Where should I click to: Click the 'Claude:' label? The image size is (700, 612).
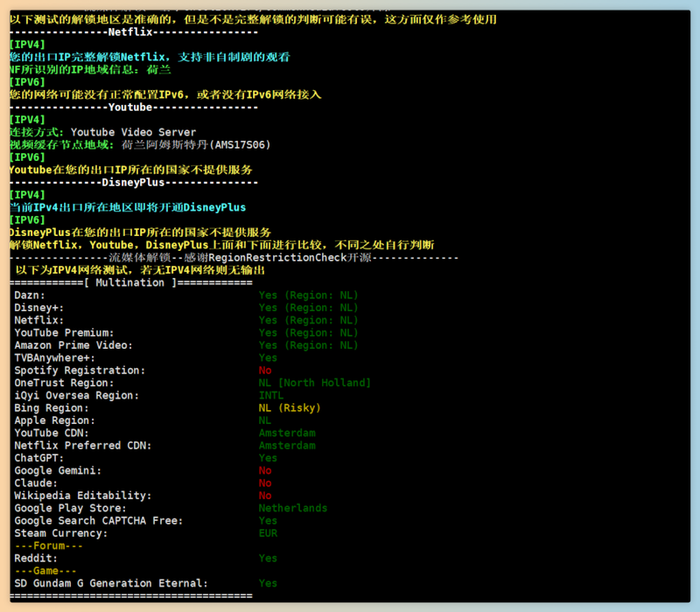36,483
